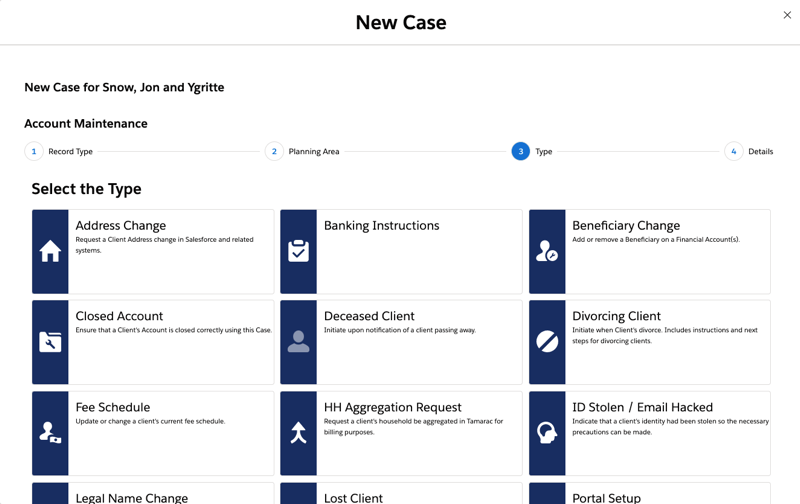Image resolution: width=800 pixels, height=504 pixels.
Task: Choose the Address Change case type title
Action: click(x=121, y=226)
